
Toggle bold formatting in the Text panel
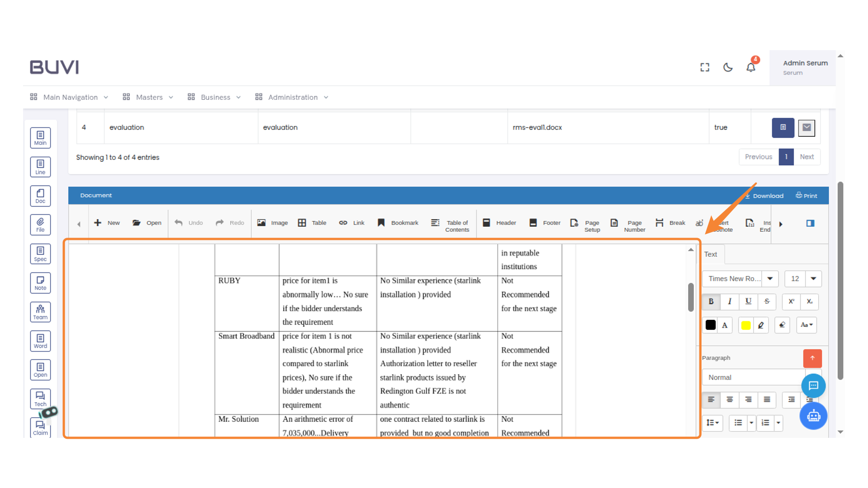pyautogui.click(x=711, y=301)
